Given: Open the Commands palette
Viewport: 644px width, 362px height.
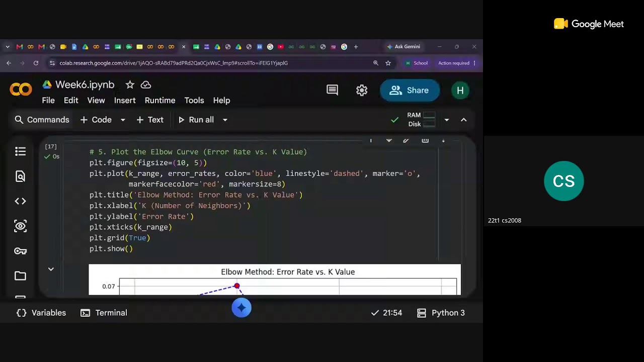Looking at the screenshot, I should point(42,120).
